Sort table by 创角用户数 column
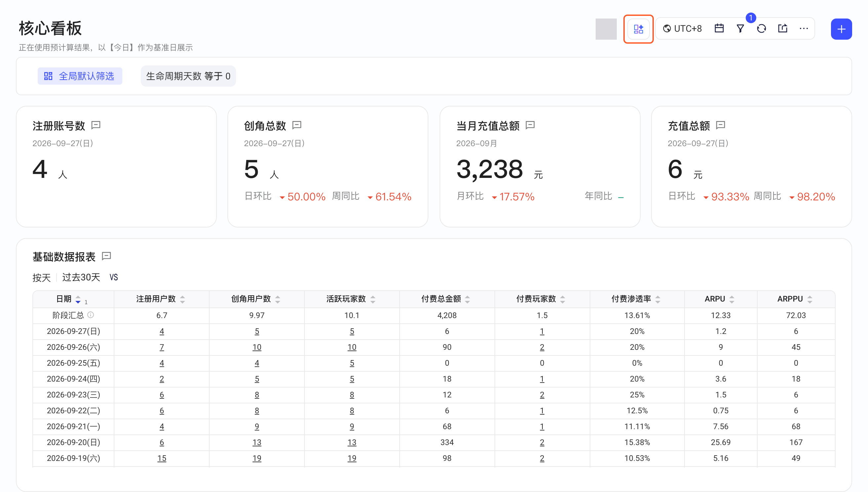Image resolution: width=868 pixels, height=492 pixels. (278, 299)
